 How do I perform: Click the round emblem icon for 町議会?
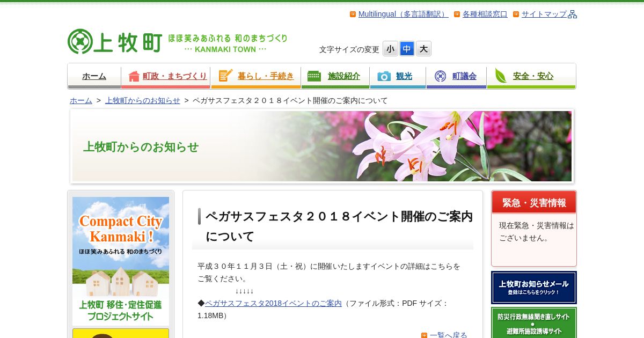click(440, 76)
